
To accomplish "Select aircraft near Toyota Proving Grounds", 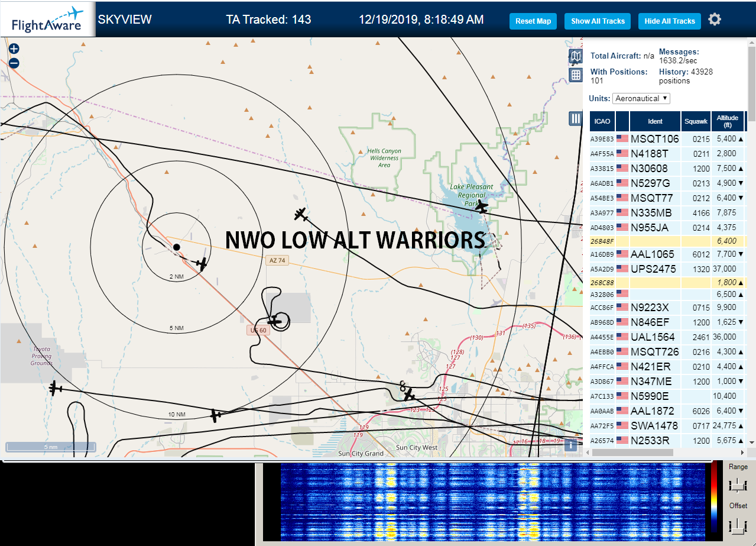I will click(56, 389).
